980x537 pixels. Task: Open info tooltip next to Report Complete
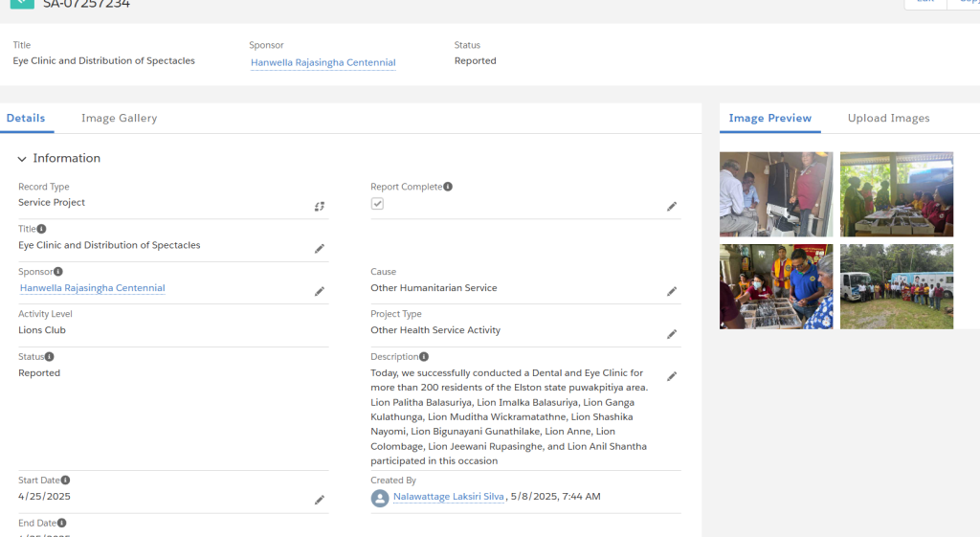click(x=448, y=187)
